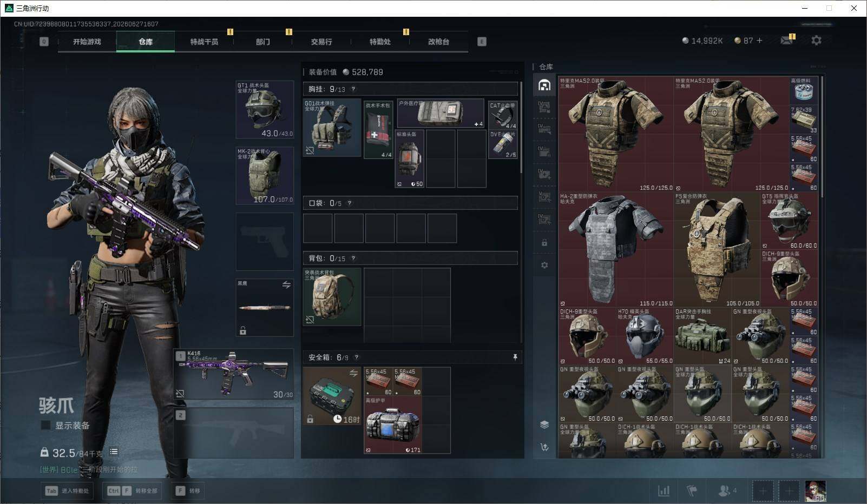This screenshot has height=504, width=867.
Task: Click the empty secondary weapon slot 2
Action: click(x=234, y=433)
